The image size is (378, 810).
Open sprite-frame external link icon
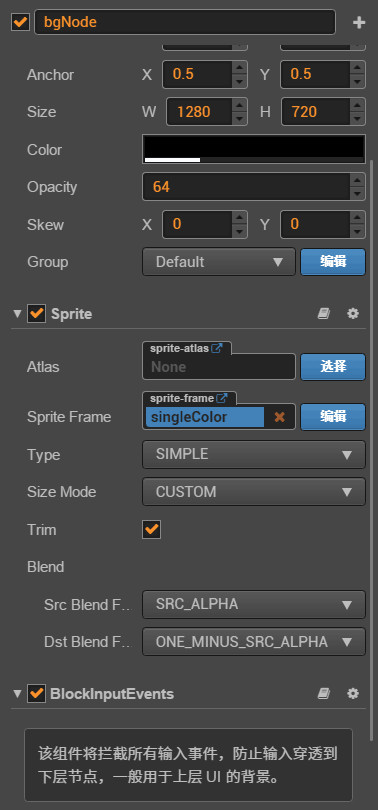tap(222, 398)
